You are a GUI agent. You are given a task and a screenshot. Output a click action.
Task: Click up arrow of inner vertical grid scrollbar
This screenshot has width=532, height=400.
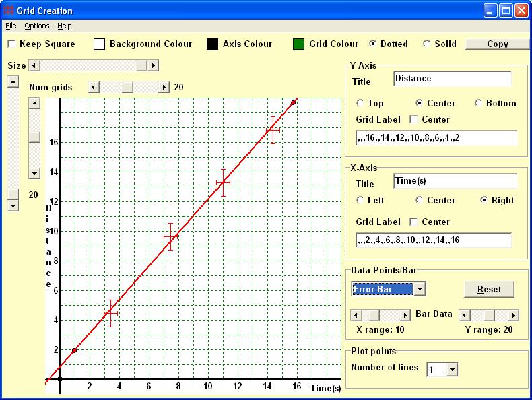[34, 103]
